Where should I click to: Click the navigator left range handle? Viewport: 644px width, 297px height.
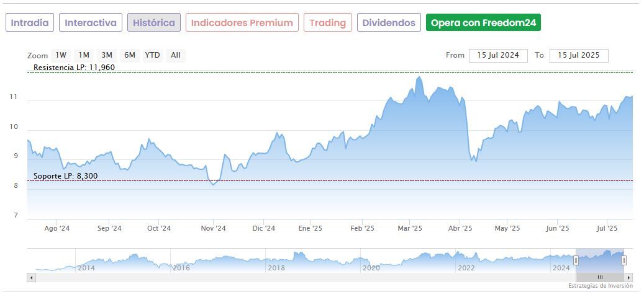click(x=576, y=260)
